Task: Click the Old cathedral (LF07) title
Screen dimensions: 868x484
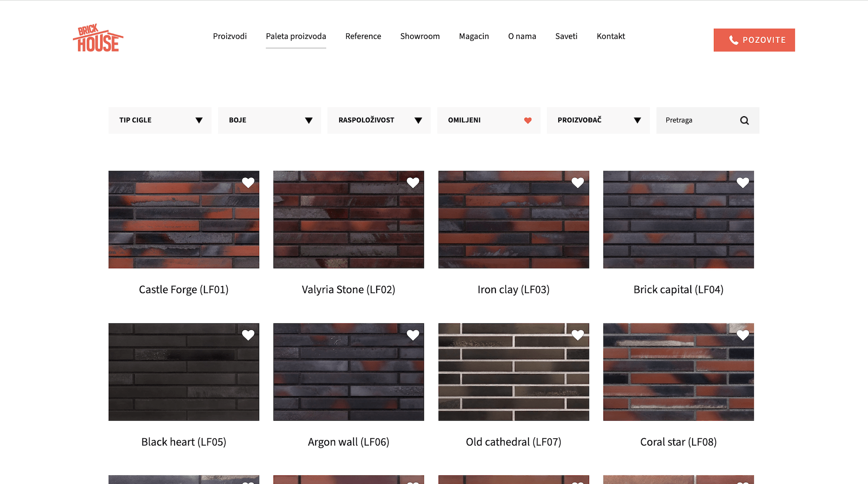Action: 514,442
